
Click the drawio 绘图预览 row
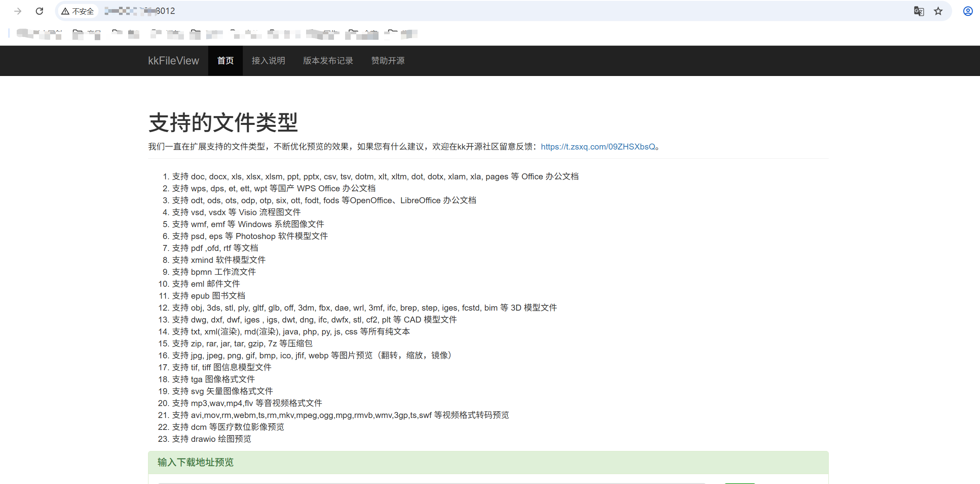tap(212, 439)
